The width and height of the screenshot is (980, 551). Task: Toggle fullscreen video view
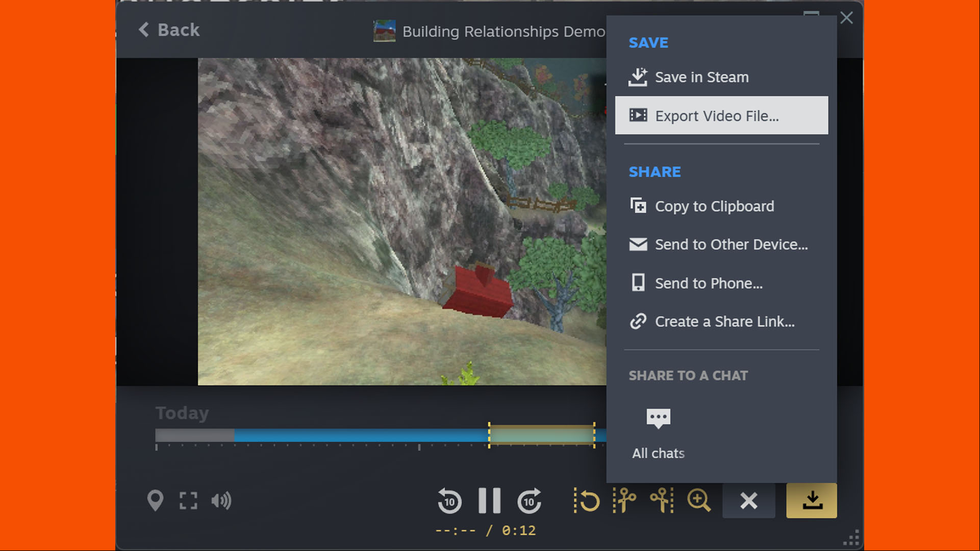point(188,501)
